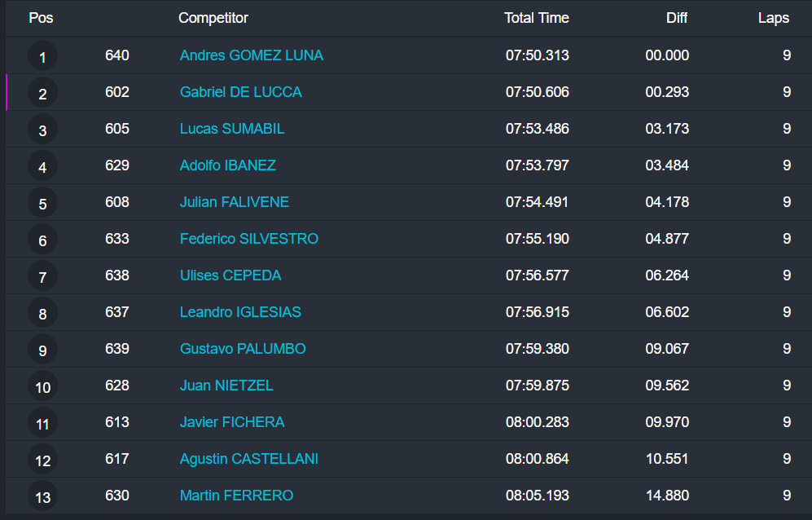Select the position 9 circle badge
The width and height of the screenshot is (812, 520).
click(x=42, y=350)
